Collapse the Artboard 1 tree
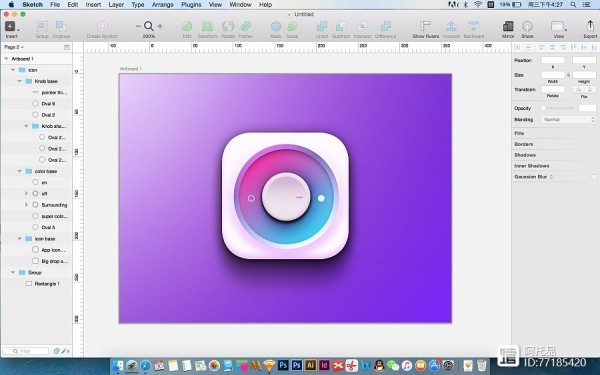This screenshot has height=375, width=600. point(6,59)
